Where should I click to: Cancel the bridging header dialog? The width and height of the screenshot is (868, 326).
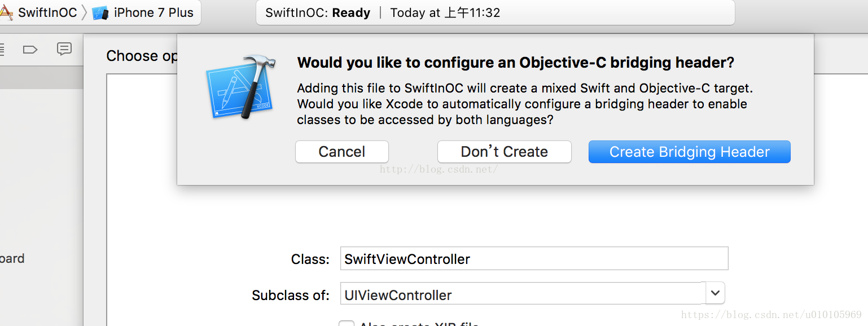click(x=341, y=152)
